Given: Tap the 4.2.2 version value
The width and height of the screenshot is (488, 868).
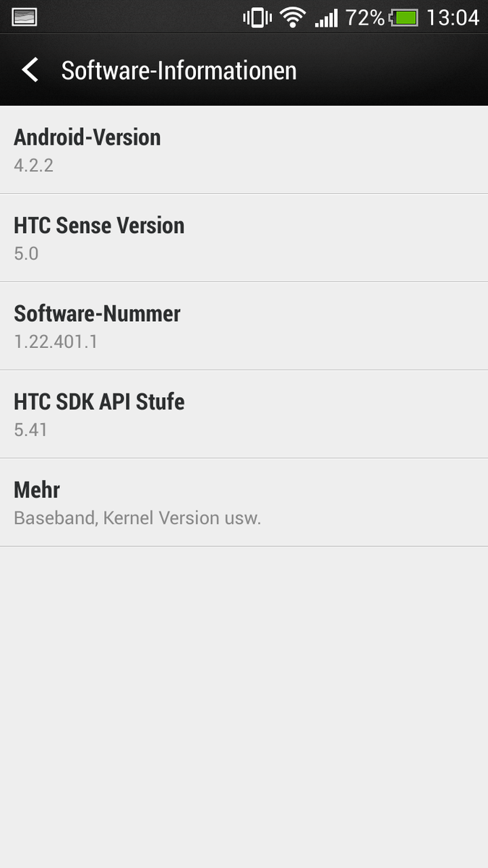Looking at the screenshot, I should point(34,166).
